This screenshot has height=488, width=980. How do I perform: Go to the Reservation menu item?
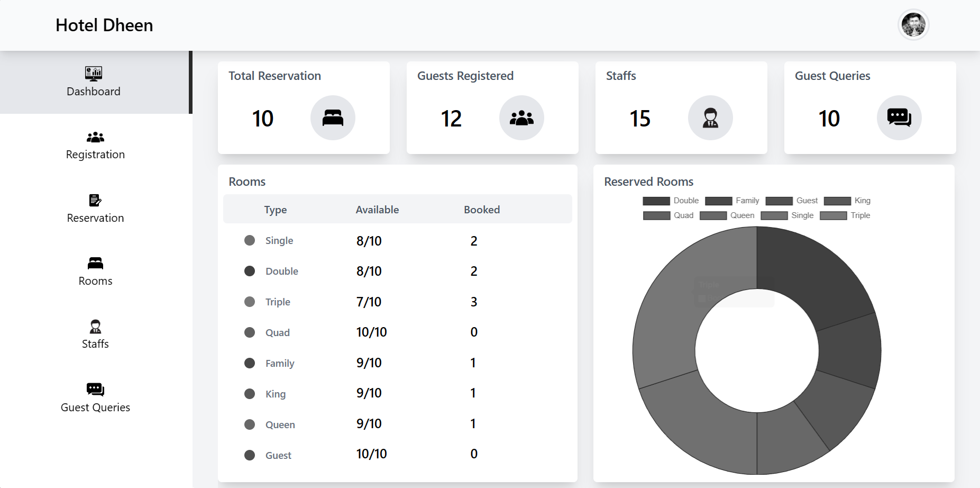pos(95,218)
